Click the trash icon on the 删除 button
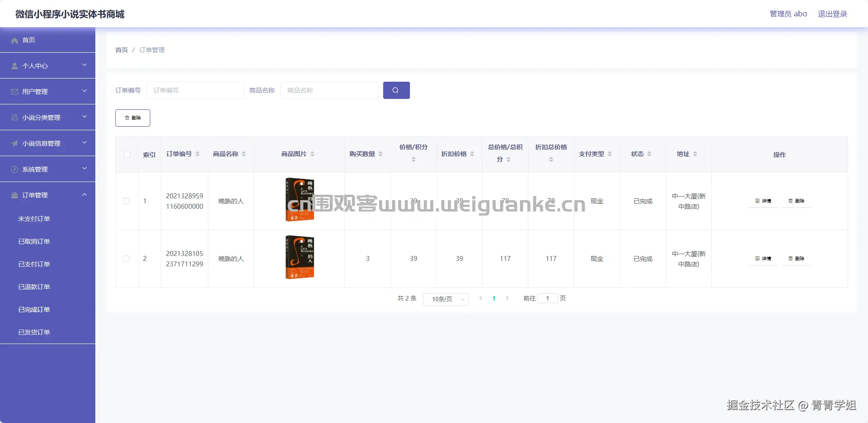The image size is (868, 423). click(x=127, y=118)
